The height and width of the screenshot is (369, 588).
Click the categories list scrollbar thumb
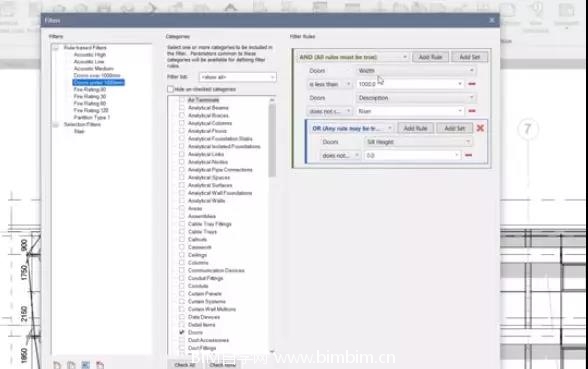[x=272, y=140]
